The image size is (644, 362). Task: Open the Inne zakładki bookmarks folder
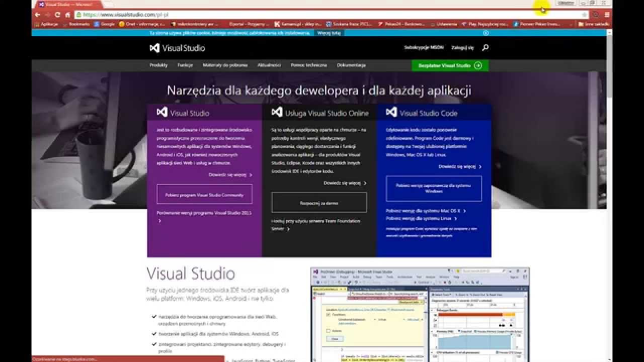tap(594, 24)
